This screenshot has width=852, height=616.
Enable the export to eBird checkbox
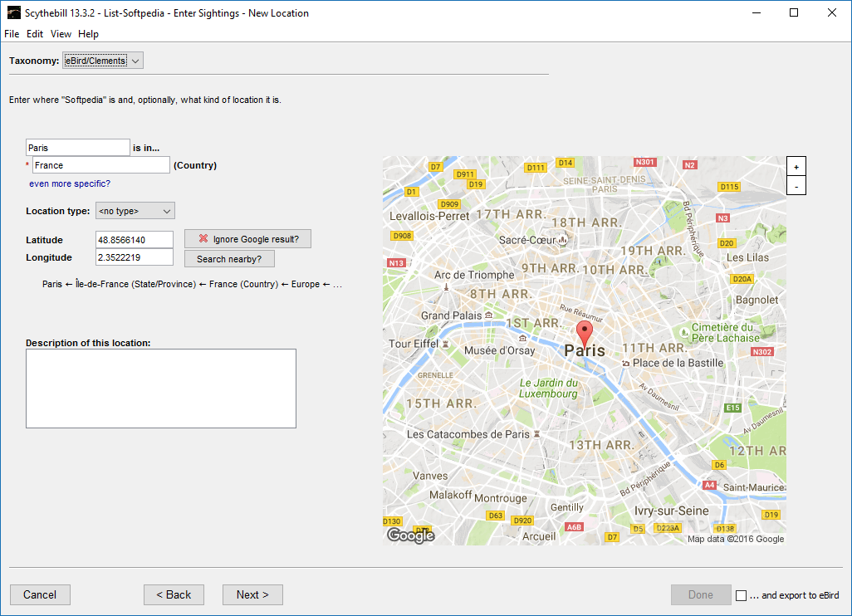tap(742, 595)
